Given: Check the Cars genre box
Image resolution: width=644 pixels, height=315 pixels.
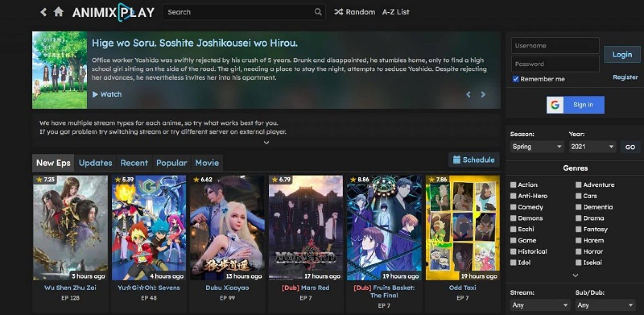Looking at the screenshot, I should [578, 196].
